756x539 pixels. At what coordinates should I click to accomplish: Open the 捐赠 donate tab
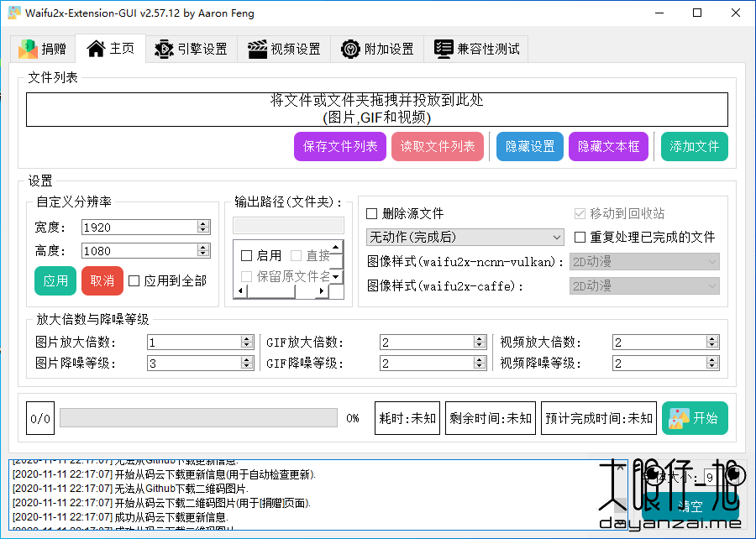click(43, 49)
